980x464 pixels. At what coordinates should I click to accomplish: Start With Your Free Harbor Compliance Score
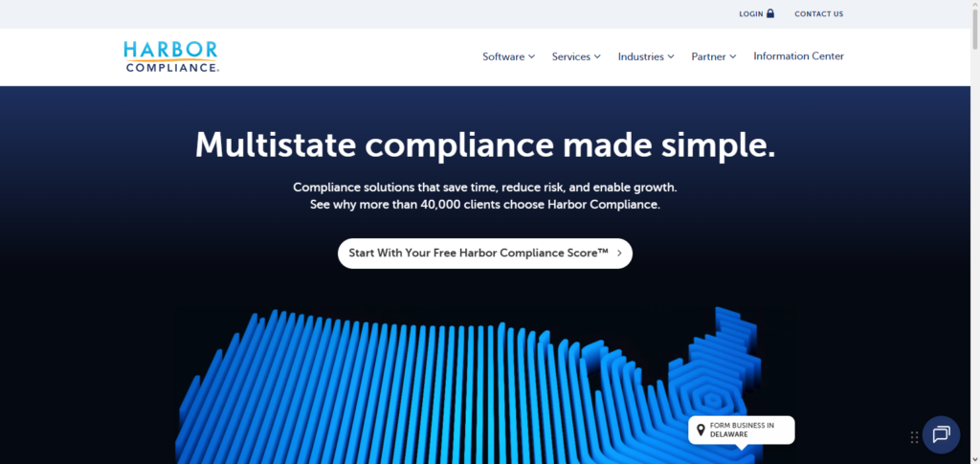click(x=485, y=254)
